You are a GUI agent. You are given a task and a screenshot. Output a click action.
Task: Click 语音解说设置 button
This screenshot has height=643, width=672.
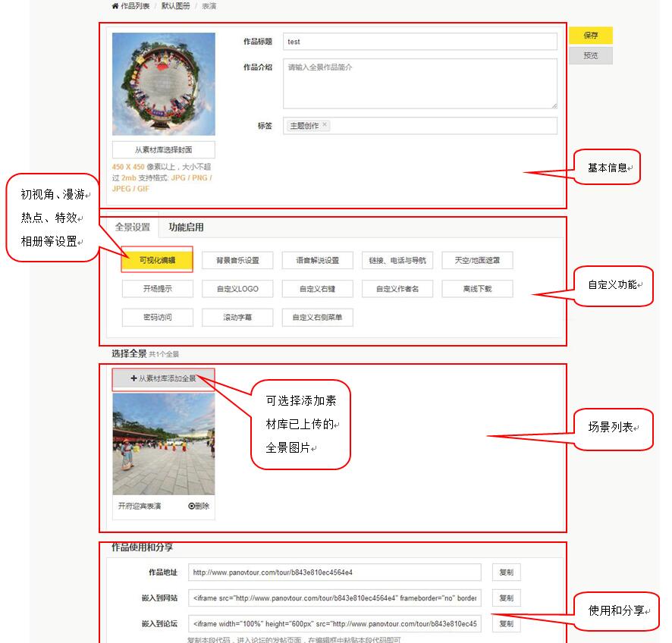(317, 260)
